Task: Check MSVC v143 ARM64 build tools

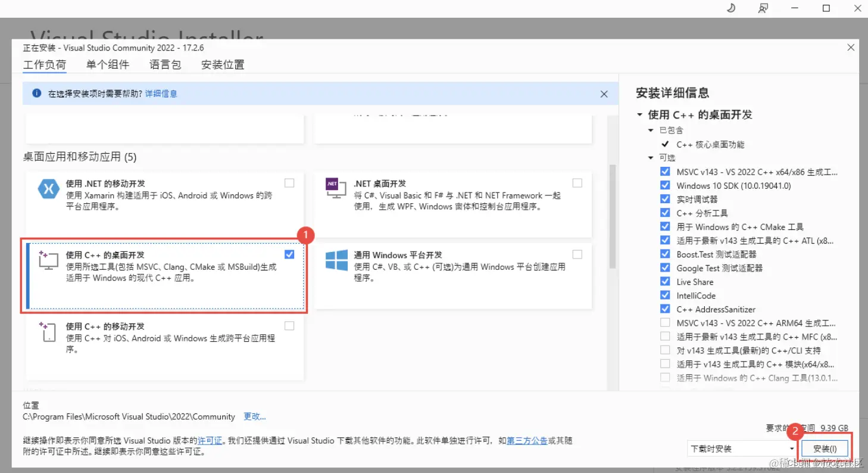Action: (665, 323)
